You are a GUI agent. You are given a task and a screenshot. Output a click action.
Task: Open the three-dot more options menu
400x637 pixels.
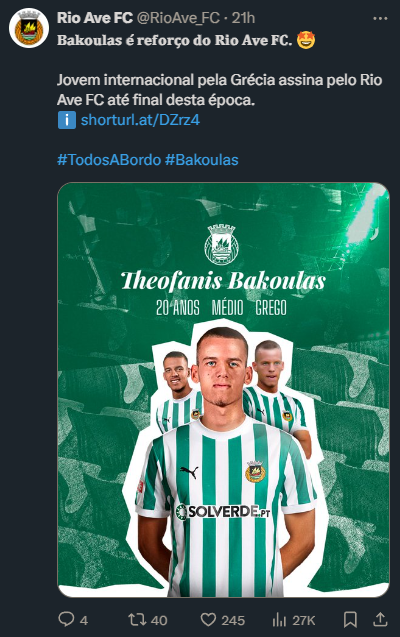(x=380, y=18)
